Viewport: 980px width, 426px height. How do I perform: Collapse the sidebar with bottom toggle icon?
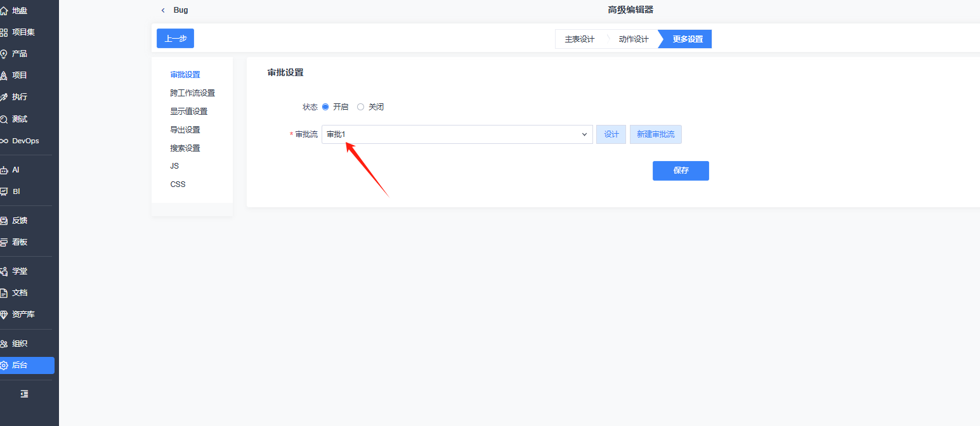24,394
